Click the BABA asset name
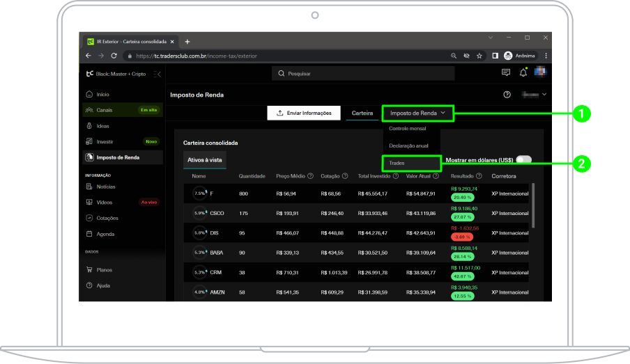 click(x=217, y=253)
